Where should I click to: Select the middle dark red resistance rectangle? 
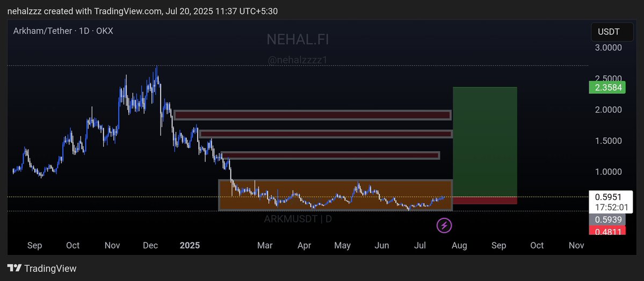point(325,134)
